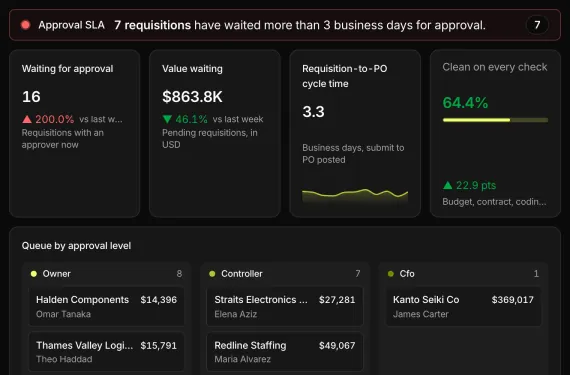Open the Thames Valley Logi... requisition card
Image resolution: width=570 pixels, height=375 pixels.
(107, 352)
